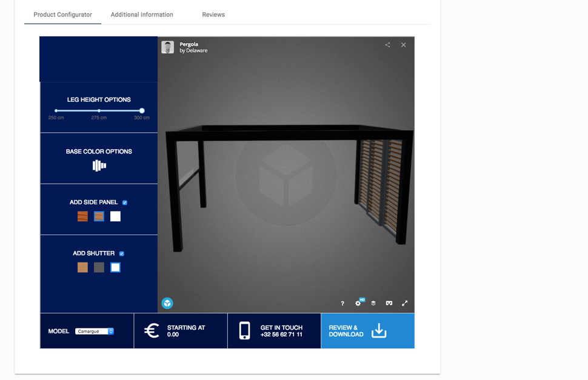
Task: Open the Model dropdown showing Camargue
Action: [x=95, y=332]
